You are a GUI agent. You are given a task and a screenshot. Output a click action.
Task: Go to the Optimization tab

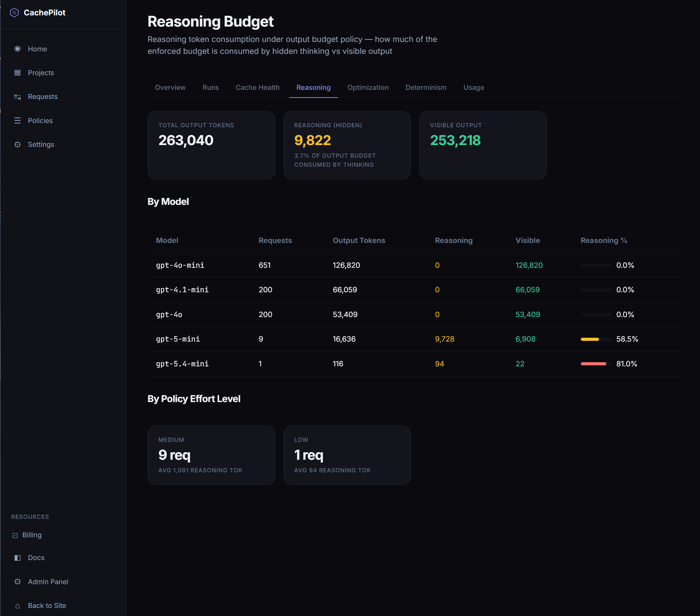pyautogui.click(x=368, y=87)
